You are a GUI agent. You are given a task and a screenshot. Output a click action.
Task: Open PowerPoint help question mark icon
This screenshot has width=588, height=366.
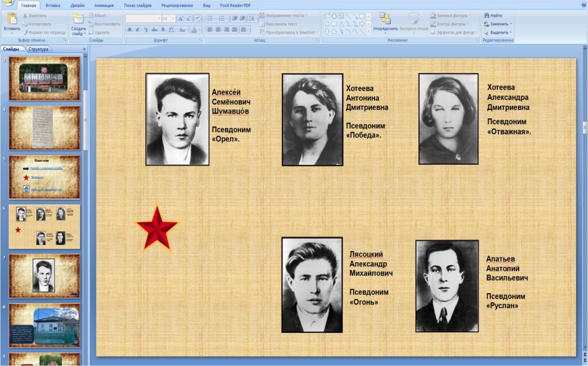(x=582, y=5)
